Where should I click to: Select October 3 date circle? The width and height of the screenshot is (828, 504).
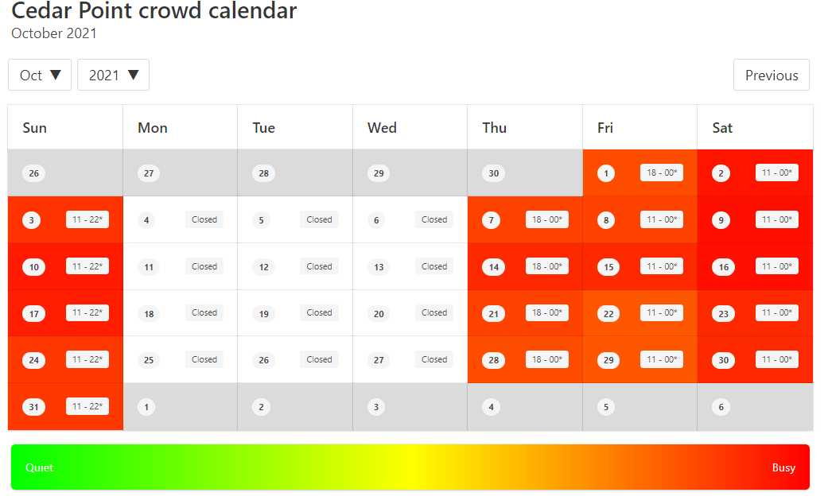[31, 220]
